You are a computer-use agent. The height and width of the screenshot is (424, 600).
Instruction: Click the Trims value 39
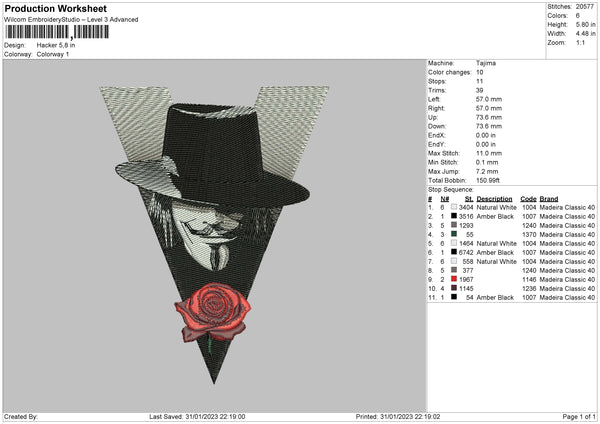pyautogui.click(x=479, y=90)
